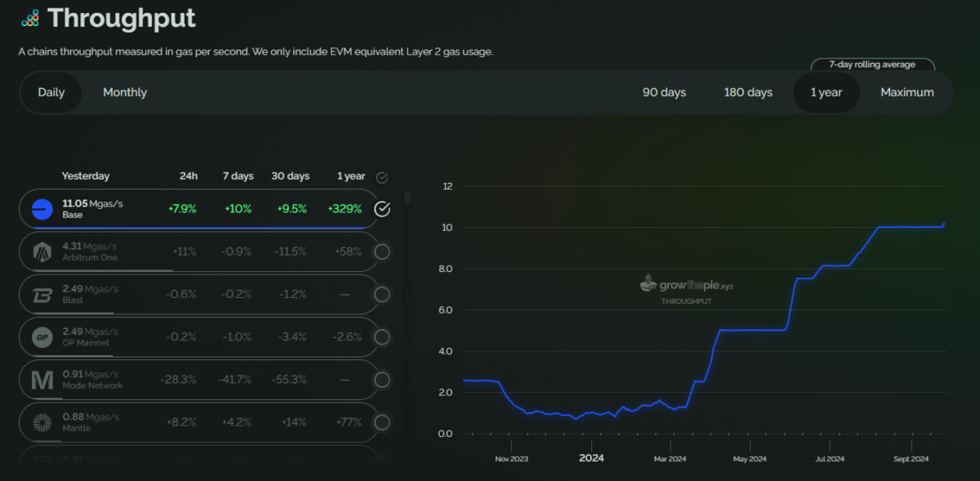Enable the Mode Network chain circle

[x=382, y=380]
